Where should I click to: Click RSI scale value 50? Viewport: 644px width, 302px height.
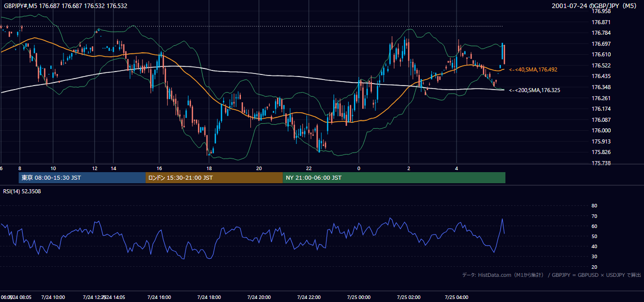point(594,236)
